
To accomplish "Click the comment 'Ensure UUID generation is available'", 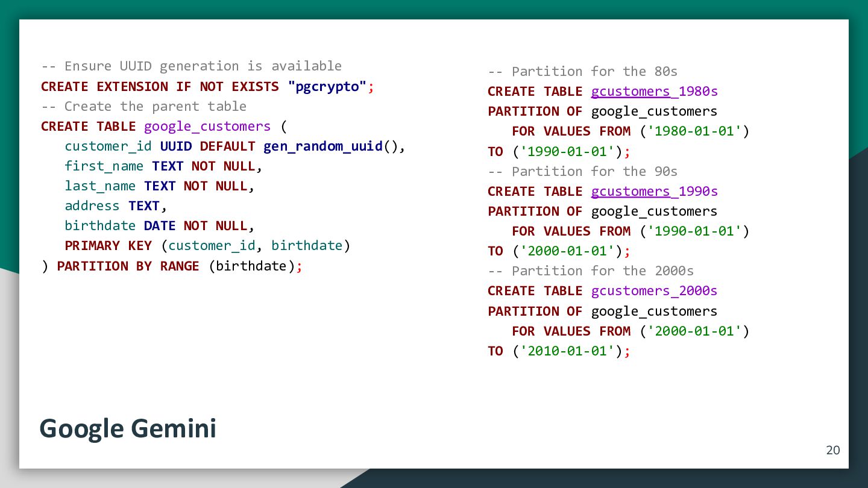I will click(x=191, y=66).
